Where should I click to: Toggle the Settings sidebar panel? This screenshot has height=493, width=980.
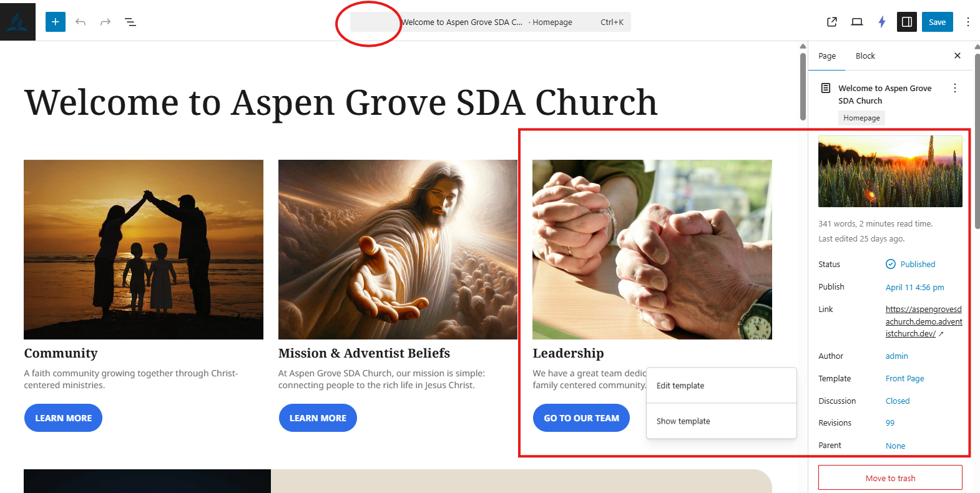(x=907, y=22)
